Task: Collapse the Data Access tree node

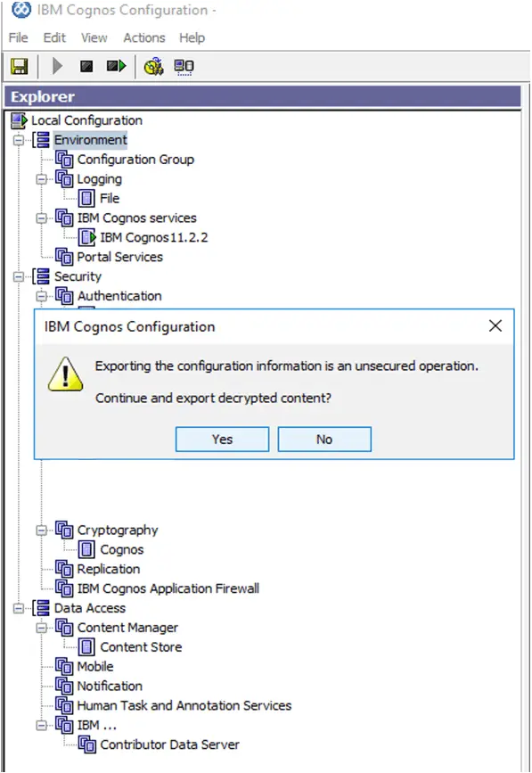Action: pyautogui.click(x=18, y=608)
